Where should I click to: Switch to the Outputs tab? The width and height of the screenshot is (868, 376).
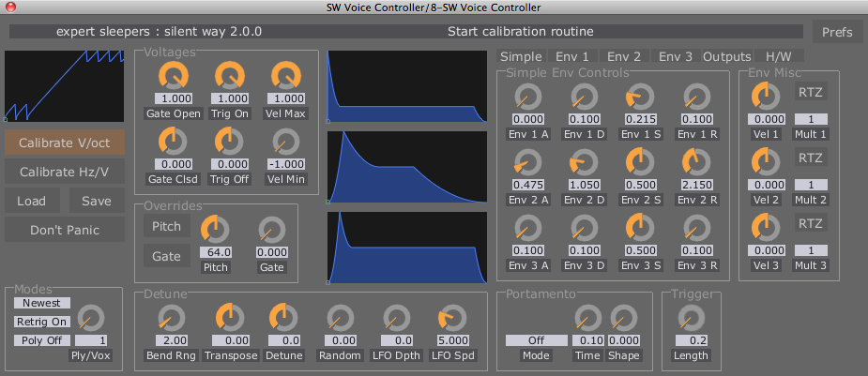pyautogui.click(x=727, y=56)
